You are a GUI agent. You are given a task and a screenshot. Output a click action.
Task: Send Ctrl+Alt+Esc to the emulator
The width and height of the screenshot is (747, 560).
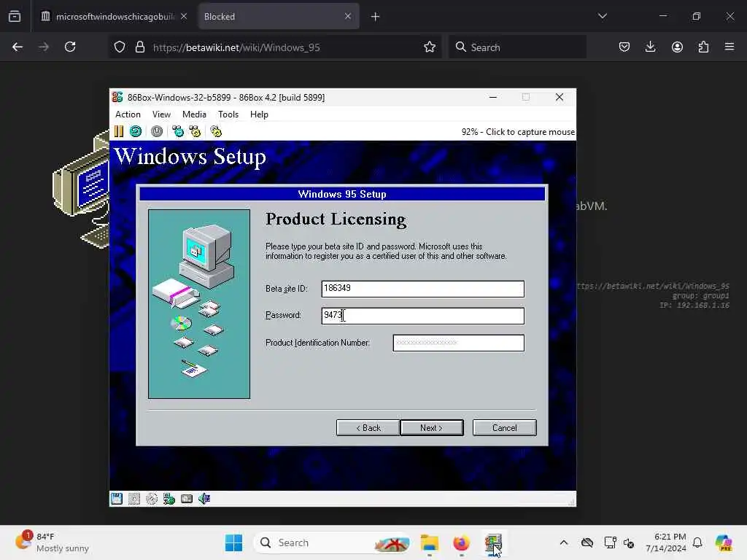tap(195, 131)
